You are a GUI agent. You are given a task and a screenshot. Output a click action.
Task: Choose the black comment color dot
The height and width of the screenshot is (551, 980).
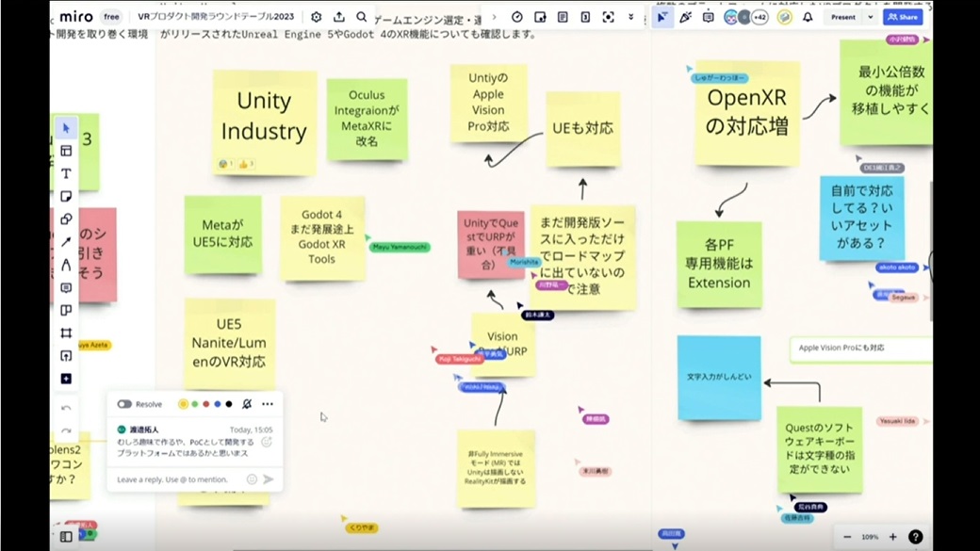tap(229, 404)
